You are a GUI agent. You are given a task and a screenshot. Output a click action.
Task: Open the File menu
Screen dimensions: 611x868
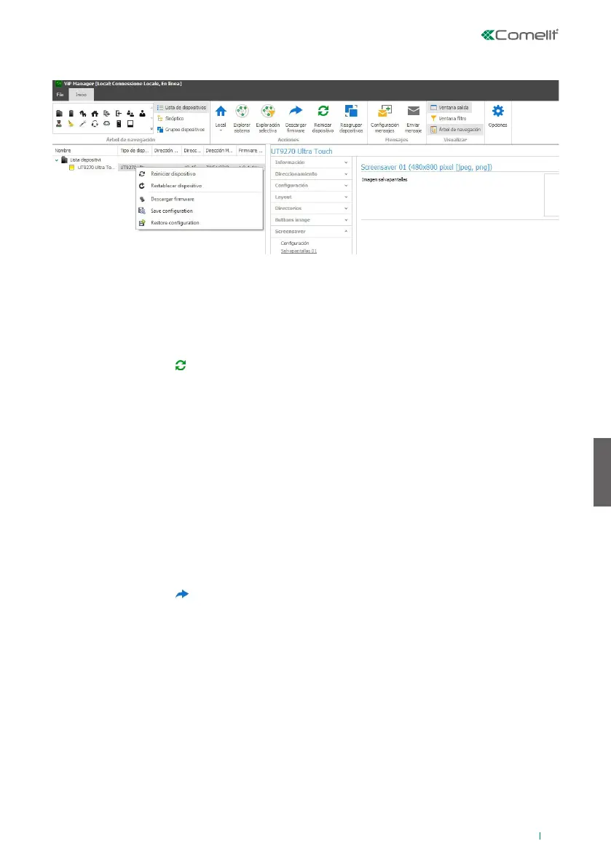point(60,95)
